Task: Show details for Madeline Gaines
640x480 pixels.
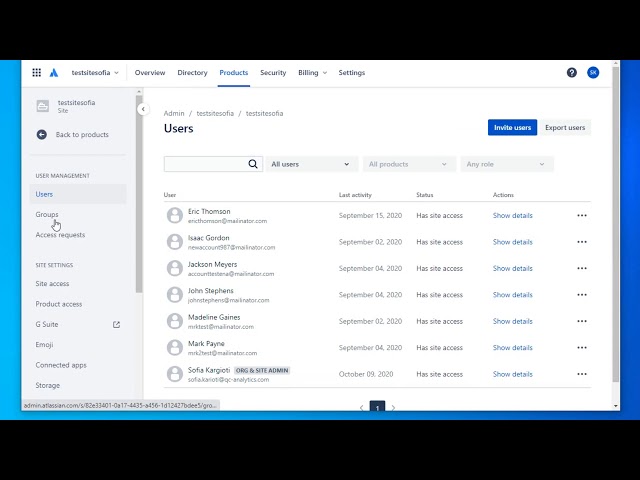Action: click(513, 321)
